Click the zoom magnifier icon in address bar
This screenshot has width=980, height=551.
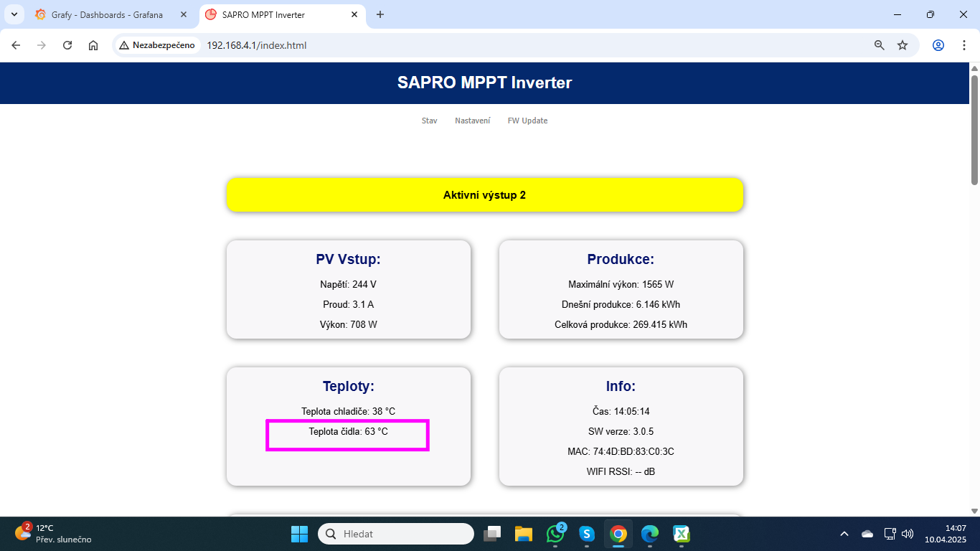(880, 45)
